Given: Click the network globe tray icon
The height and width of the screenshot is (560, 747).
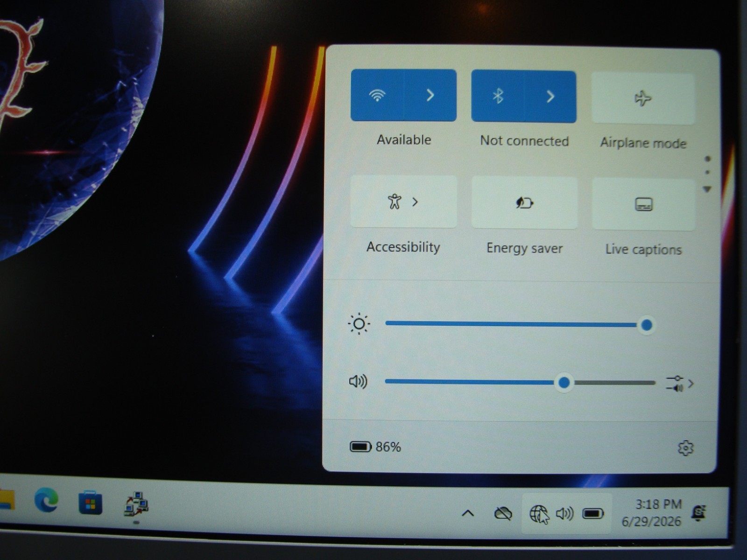Looking at the screenshot, I should click(539, 514).
